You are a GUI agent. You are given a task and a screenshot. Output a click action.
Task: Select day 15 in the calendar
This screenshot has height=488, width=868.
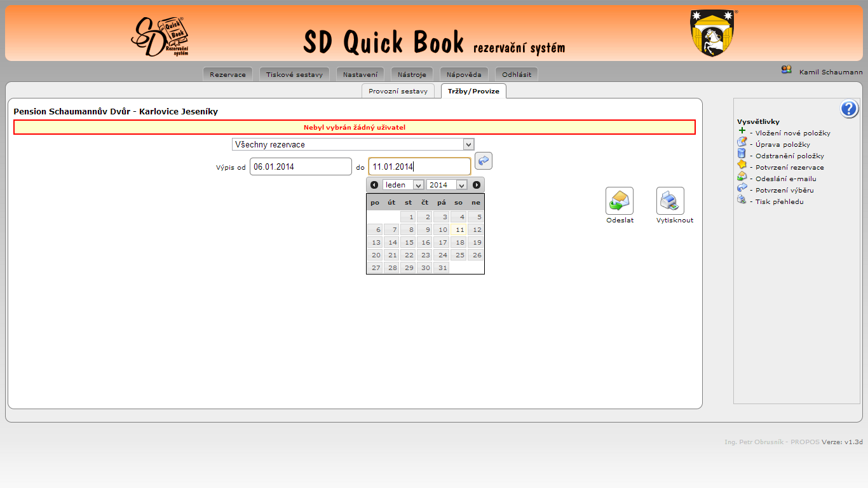coord(408,242)
